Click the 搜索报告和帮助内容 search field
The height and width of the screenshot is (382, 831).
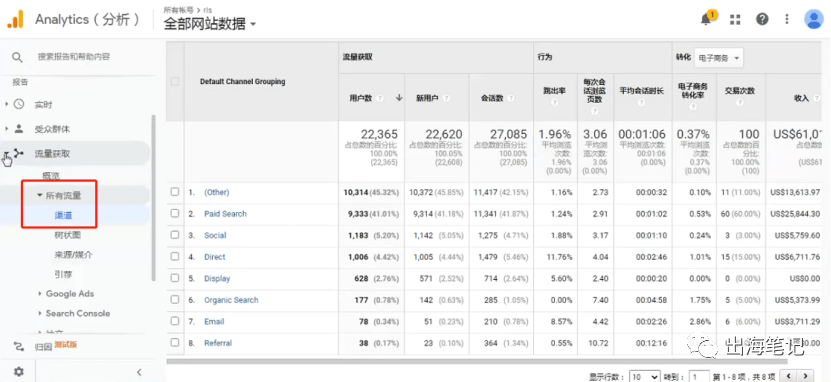[74, 57]
